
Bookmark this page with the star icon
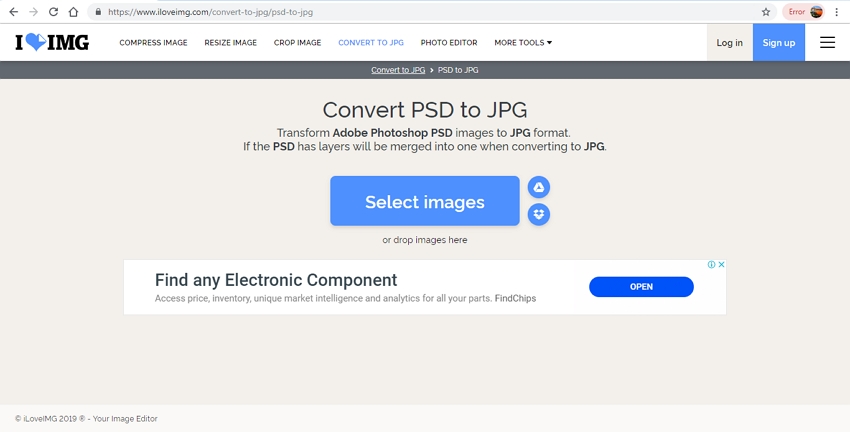[766, 12]
